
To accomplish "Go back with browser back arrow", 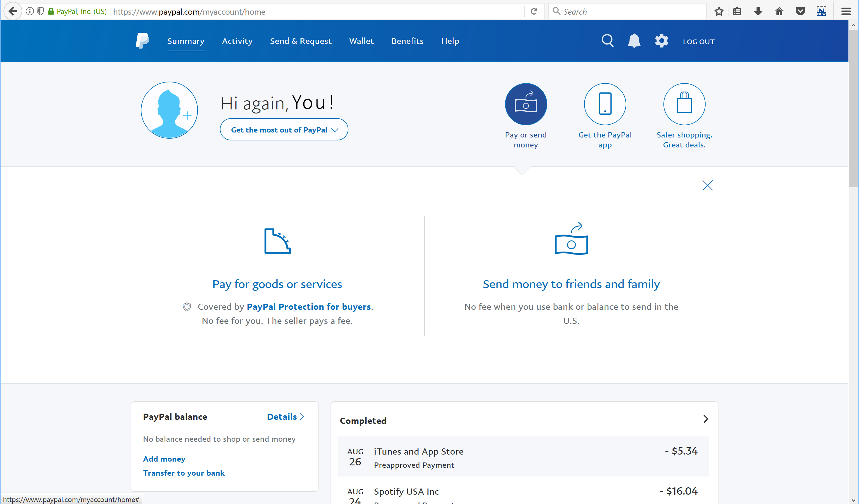I will coord(13,11).
